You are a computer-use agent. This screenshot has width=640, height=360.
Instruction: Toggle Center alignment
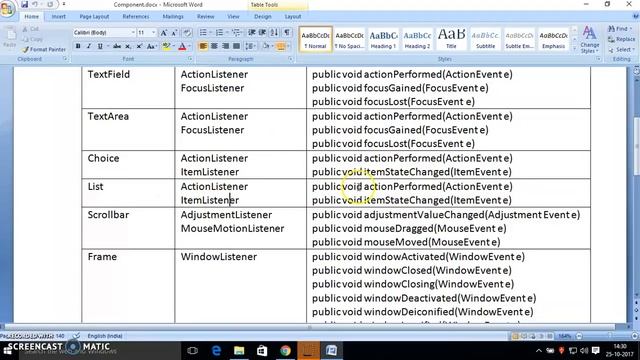coord(214,46)
